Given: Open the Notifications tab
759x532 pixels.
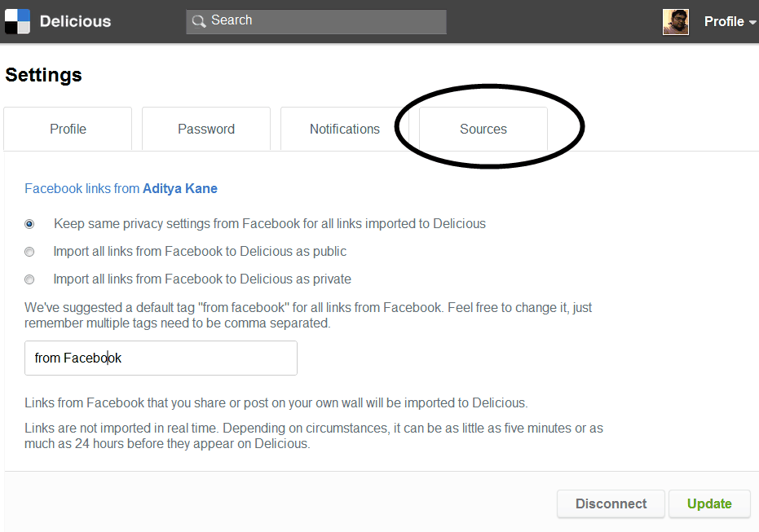Looking at the screenshot, I should tap(345, 130).
